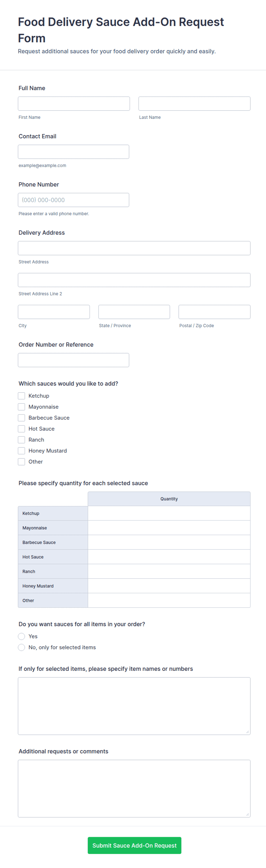Select the Street Address field
The image size is (266, 868).
[x=134, y=248]
